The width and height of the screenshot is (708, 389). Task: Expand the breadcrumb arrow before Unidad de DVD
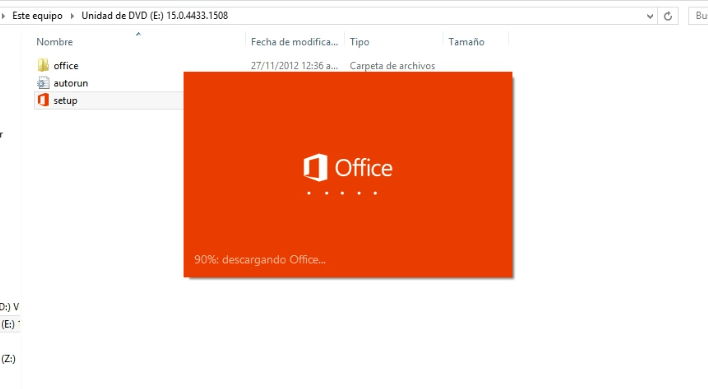72,16
